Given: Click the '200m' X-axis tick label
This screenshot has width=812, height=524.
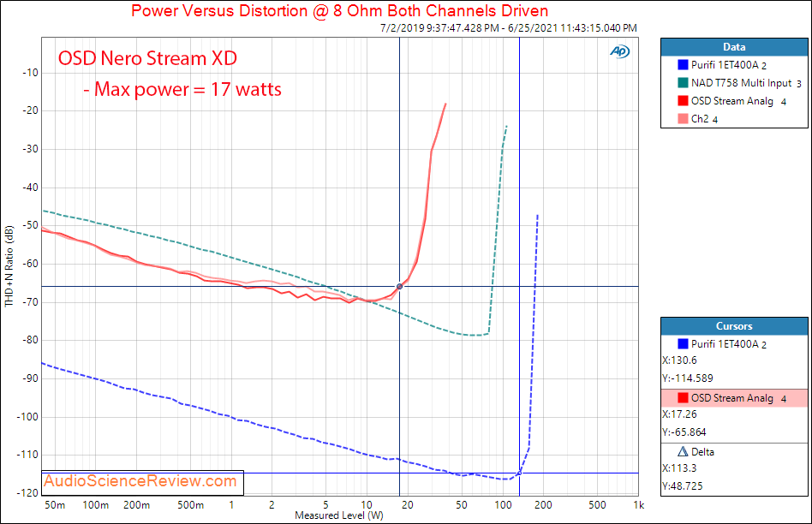Looking at the screenshot, I should coord(137,505).
